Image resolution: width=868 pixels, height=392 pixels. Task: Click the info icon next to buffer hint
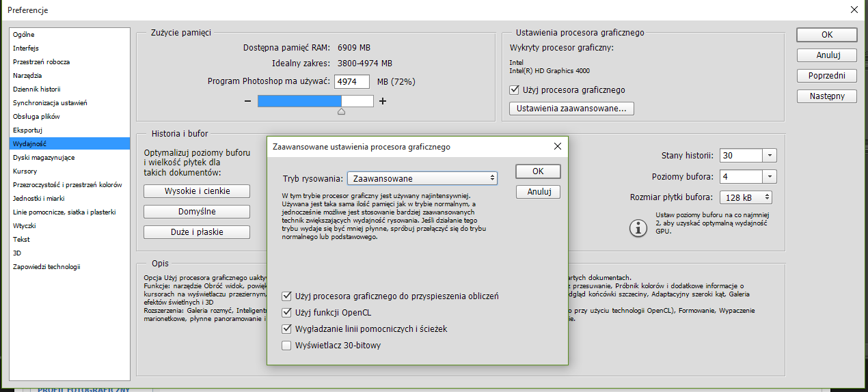click(638, 227)
